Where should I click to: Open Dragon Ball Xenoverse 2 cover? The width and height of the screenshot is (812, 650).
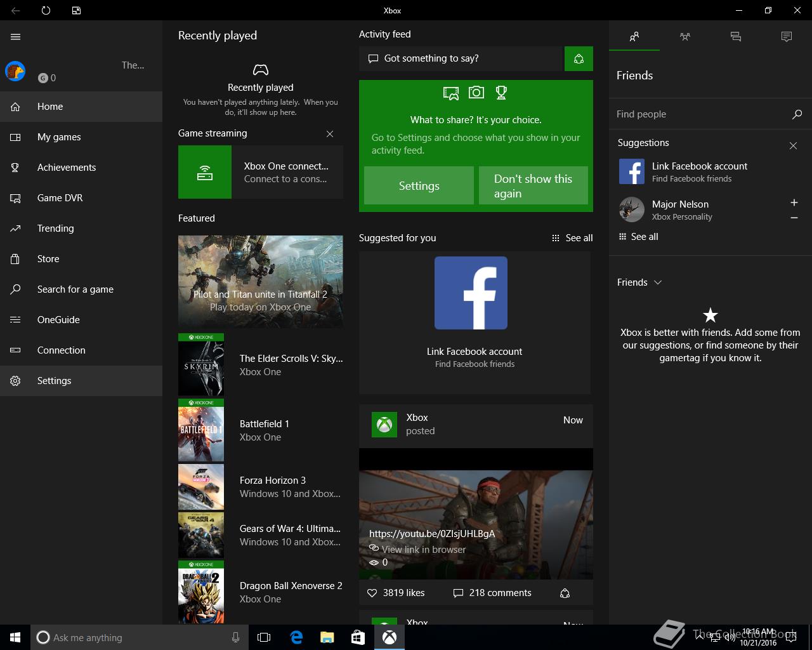pyautogui.click(x=201, y=592)
